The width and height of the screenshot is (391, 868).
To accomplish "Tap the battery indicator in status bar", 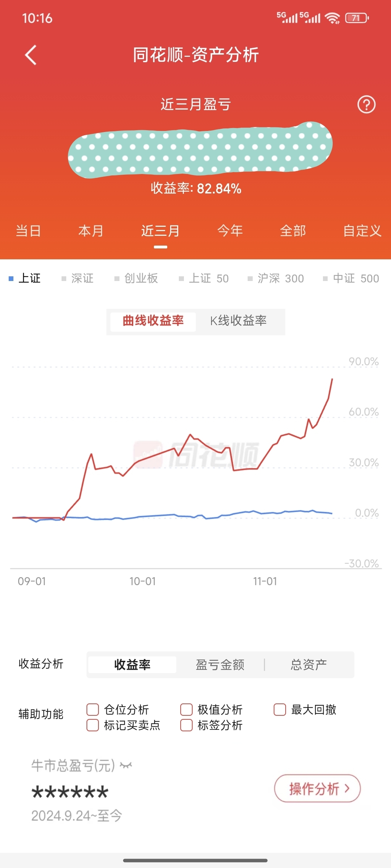I will (357, 18).
